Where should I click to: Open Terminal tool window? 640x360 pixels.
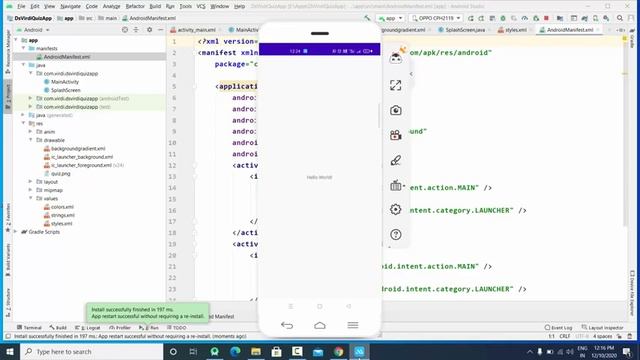[x=29, y=327]
